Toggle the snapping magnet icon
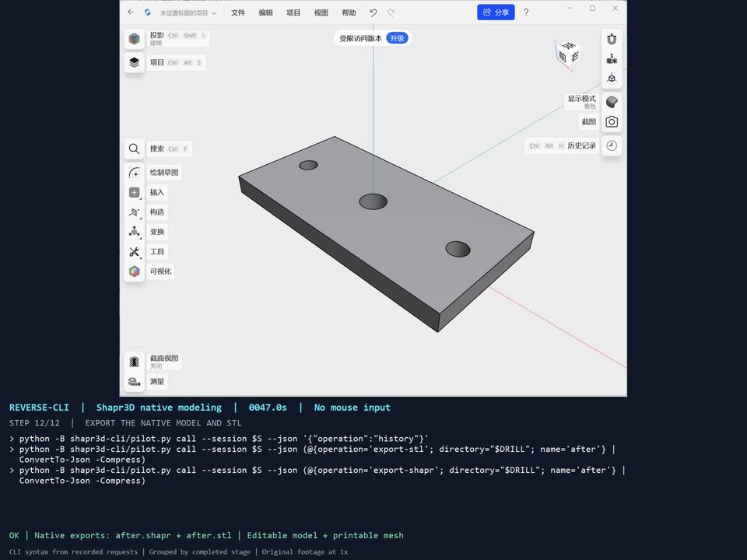Image resolution: width=747 pixels, height=560 pixels. [x=612, y=39]
